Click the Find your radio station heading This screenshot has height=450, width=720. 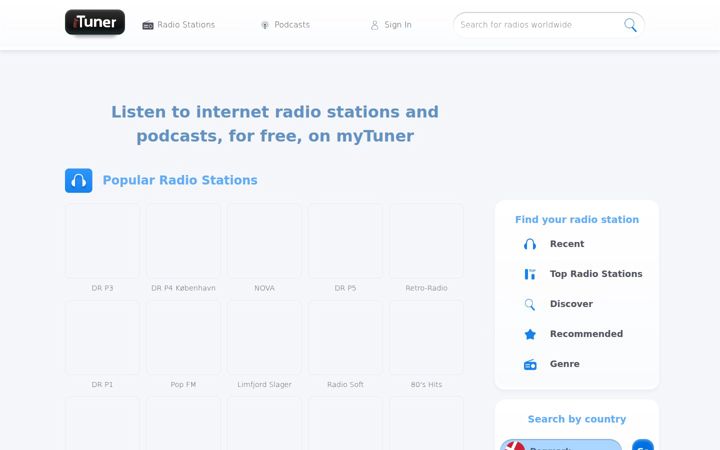[577, 219]
